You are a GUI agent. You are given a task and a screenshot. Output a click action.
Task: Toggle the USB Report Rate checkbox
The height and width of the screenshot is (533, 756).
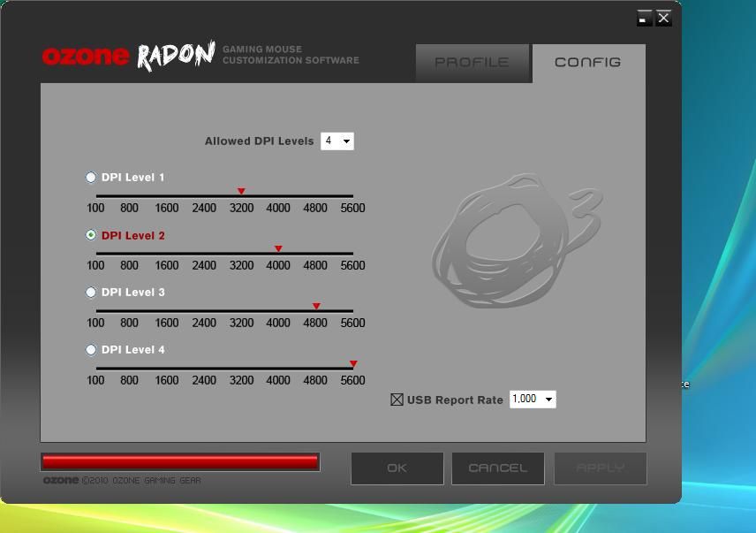pyautogui.click(x=397, y=400)
